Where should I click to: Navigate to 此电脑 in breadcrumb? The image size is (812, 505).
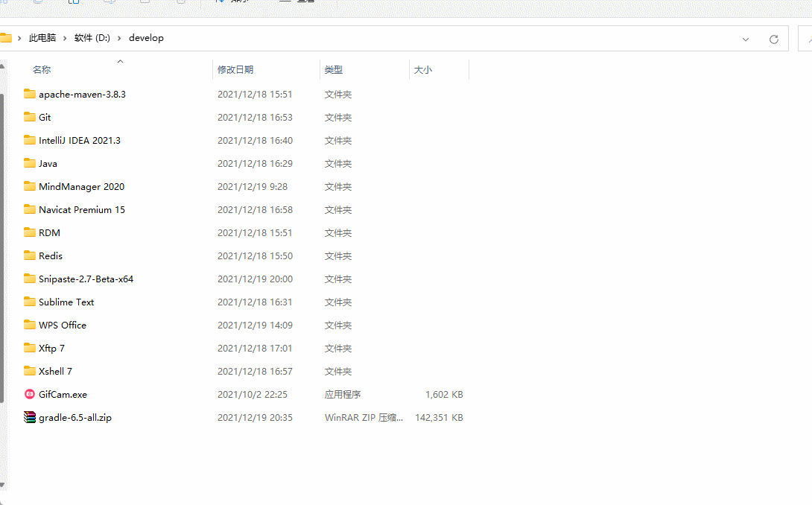[42, 38]
